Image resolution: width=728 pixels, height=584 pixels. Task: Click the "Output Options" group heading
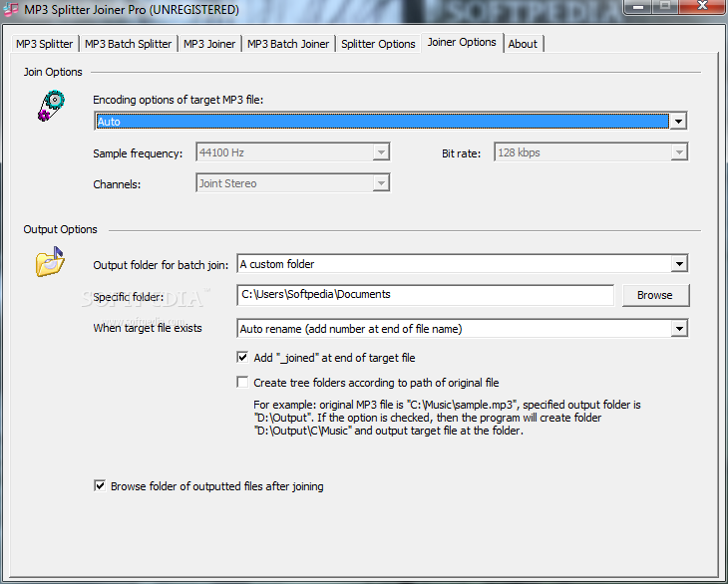(61, 229)
